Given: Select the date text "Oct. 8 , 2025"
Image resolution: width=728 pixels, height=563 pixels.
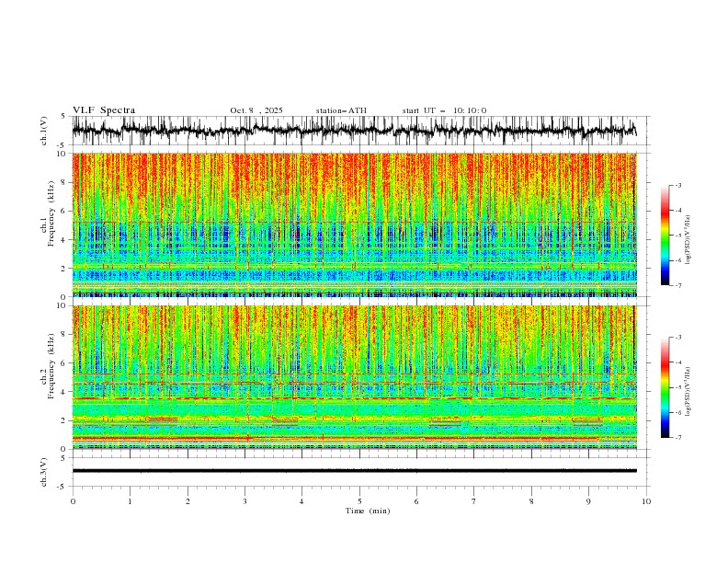Looking at the screenshot, I should coord(256,110).
